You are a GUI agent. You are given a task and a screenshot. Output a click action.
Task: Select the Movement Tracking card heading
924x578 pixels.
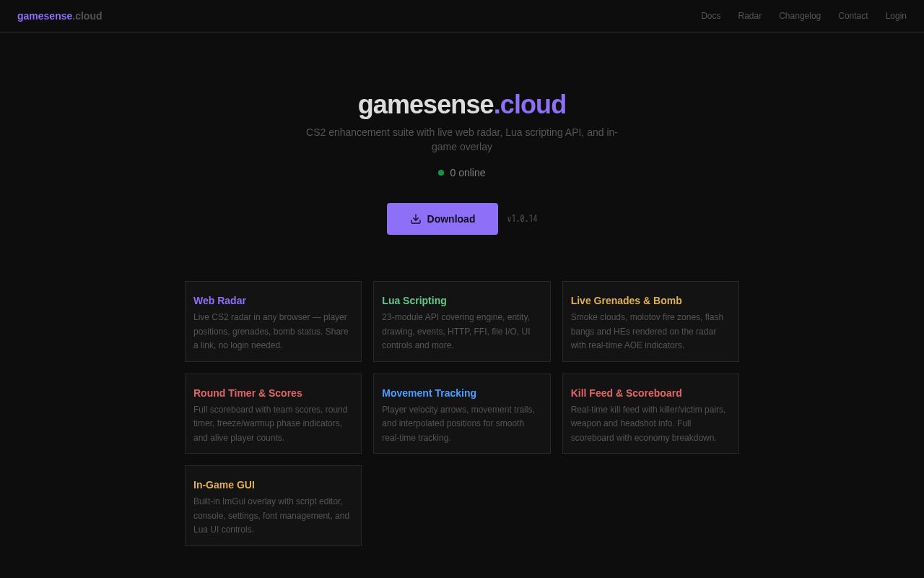point(430,393)
